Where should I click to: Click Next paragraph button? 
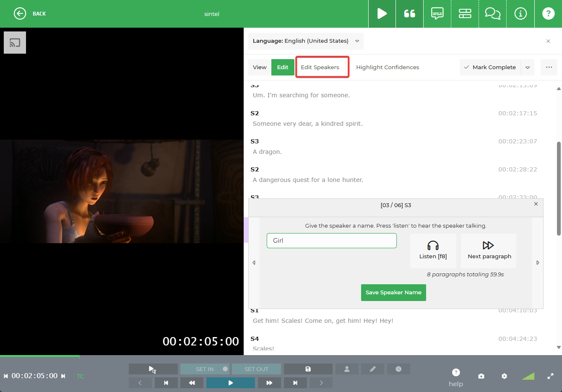(489, 250)
